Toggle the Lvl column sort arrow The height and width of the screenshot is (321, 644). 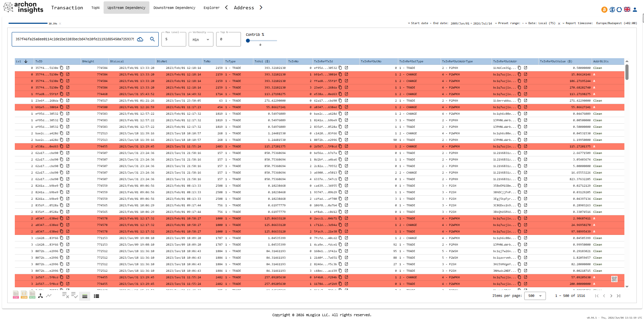(26, 61)
